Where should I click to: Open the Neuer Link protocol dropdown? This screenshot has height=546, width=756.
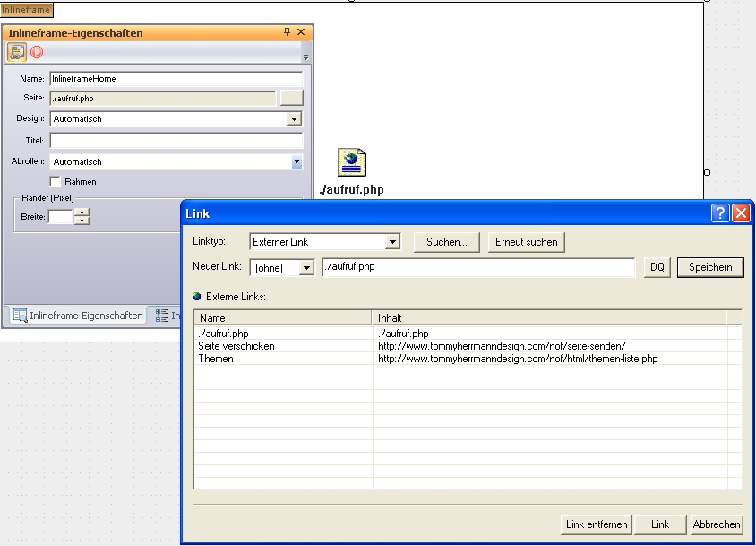(x=306, y=268)
